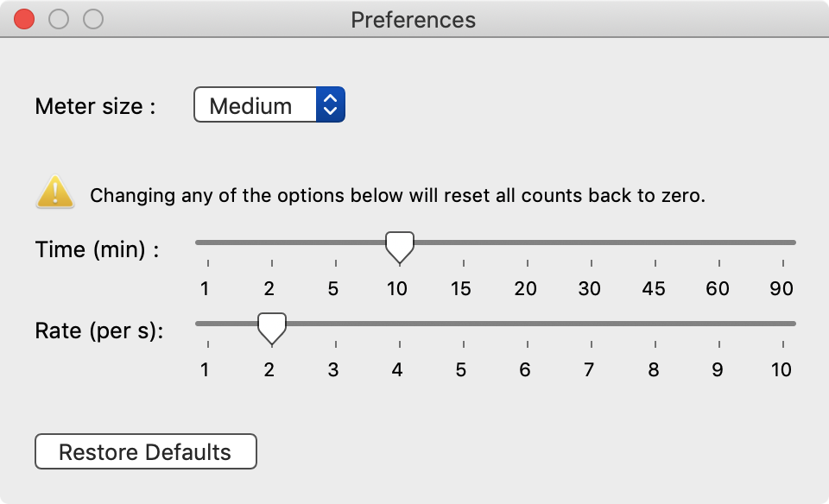Close the Preferences window
This screenshot has width=829, height=504.
point(25,19)
